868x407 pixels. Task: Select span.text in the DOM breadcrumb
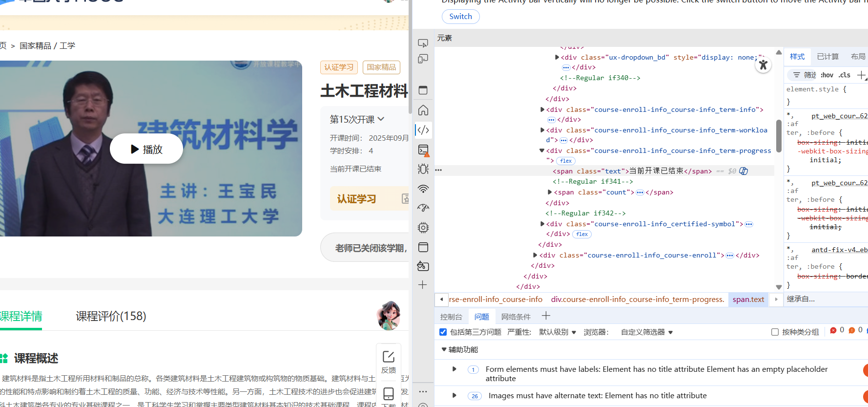pos(748,299)
